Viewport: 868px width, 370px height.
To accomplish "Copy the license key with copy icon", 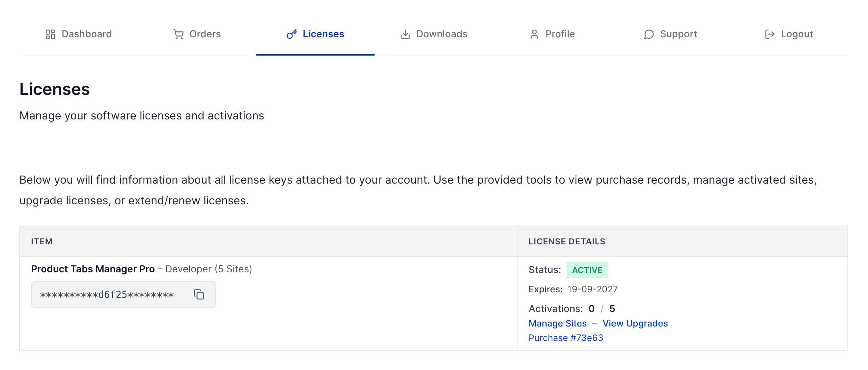I will pos(199,294).
